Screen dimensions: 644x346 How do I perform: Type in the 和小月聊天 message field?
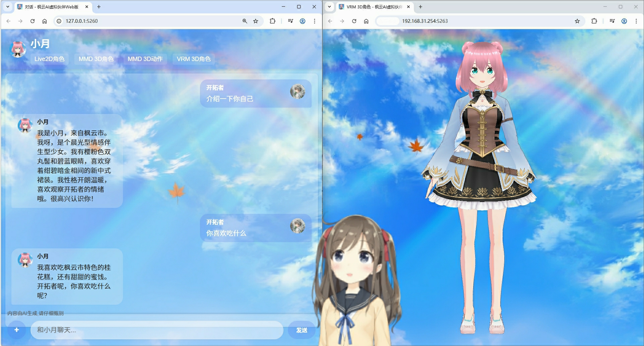tap(156, 330)
